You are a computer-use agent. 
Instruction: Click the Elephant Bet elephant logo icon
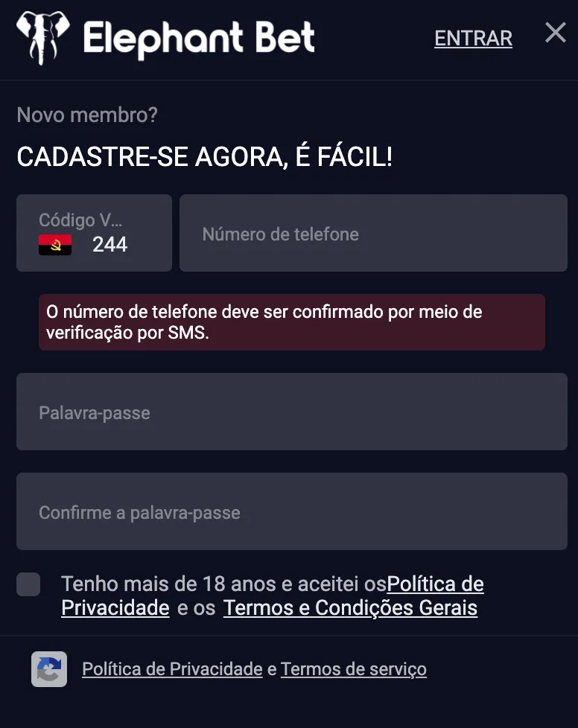(x=42, y=38)
